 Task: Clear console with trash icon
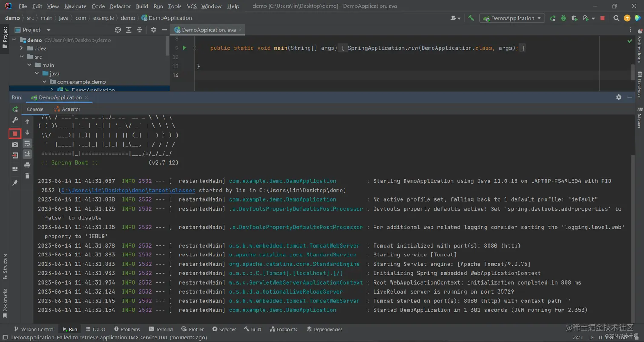click(x=27, y=176)
